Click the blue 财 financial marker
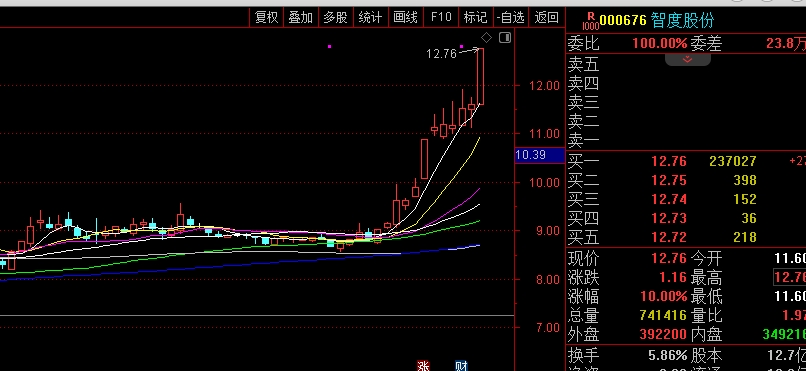 [461, 366]
